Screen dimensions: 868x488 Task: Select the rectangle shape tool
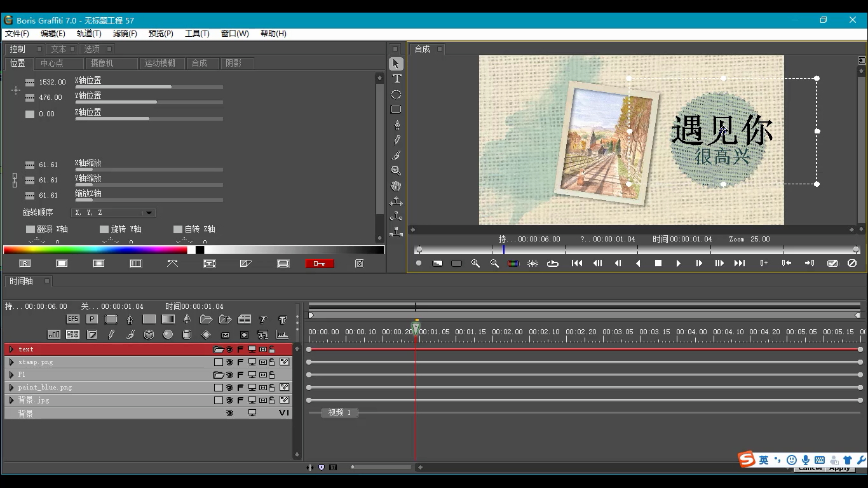click(x=396, y=109)
